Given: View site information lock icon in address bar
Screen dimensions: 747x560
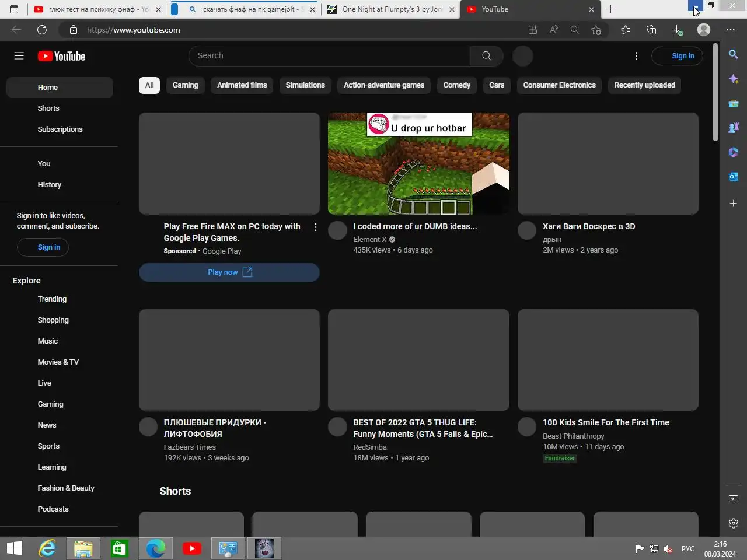Looking at the screenshot, I should 73,30.
